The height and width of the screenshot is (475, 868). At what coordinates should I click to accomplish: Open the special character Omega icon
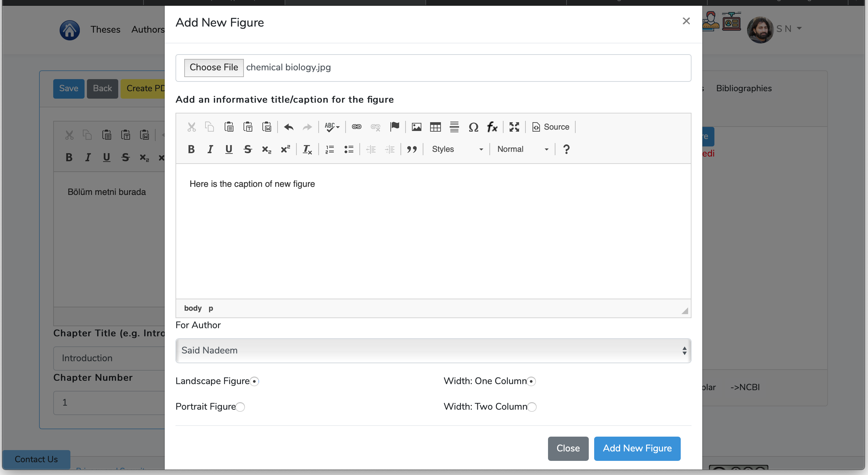(x=474, y=127)
